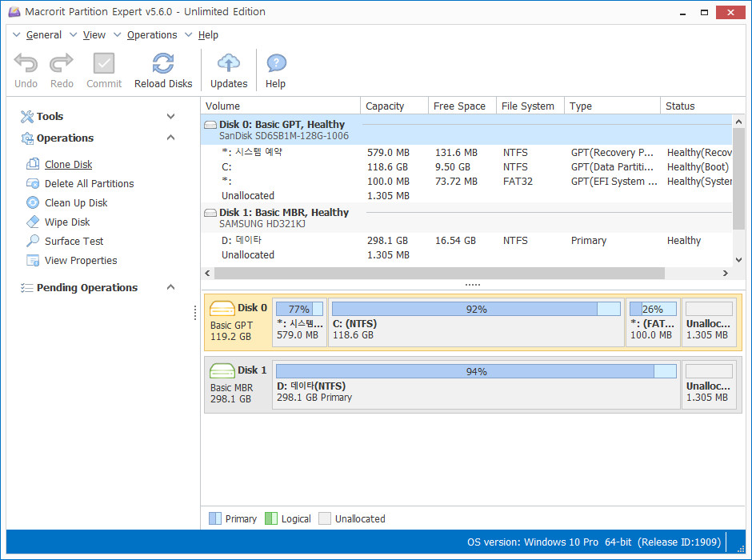Screen dimensions: 752x560
Task: Click the Undo toolbar icon
Action: click(x=26, y=63)
